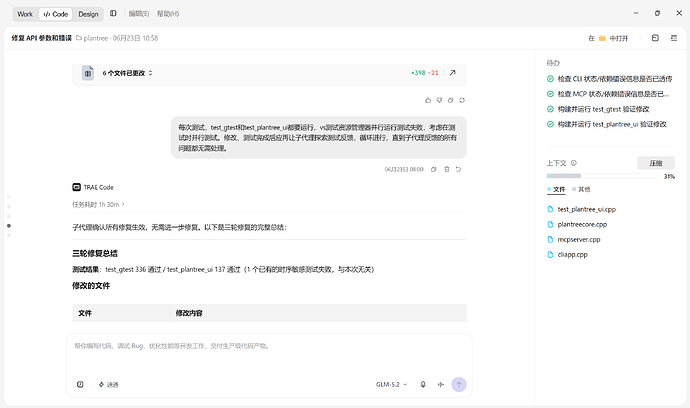This screenshot has height=408, width=690.
Task: Open test_plantree_ui.cpp in file list
Action: tap(587, 210)
